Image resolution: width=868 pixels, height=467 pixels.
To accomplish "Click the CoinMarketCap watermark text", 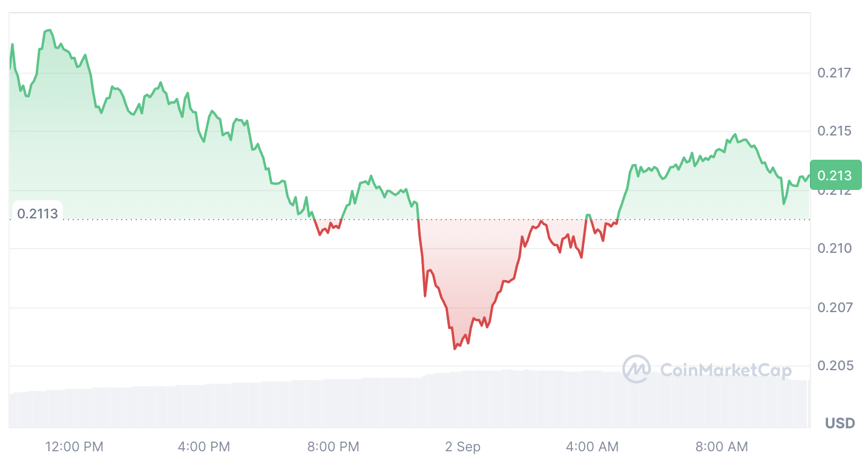I will (x=725, y=370).
